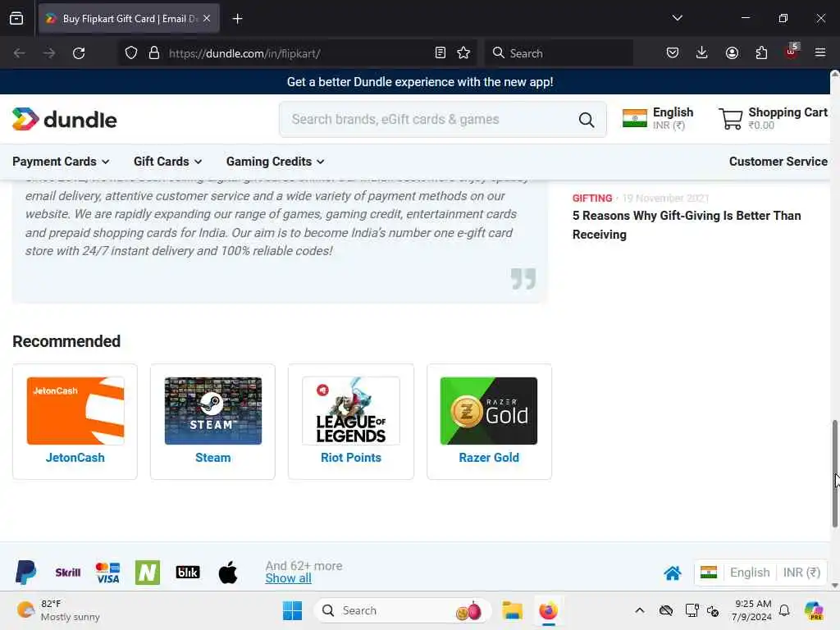Open the extensions puzzle icon
Viewport: 840px width, 630px height.
(761, 53)
